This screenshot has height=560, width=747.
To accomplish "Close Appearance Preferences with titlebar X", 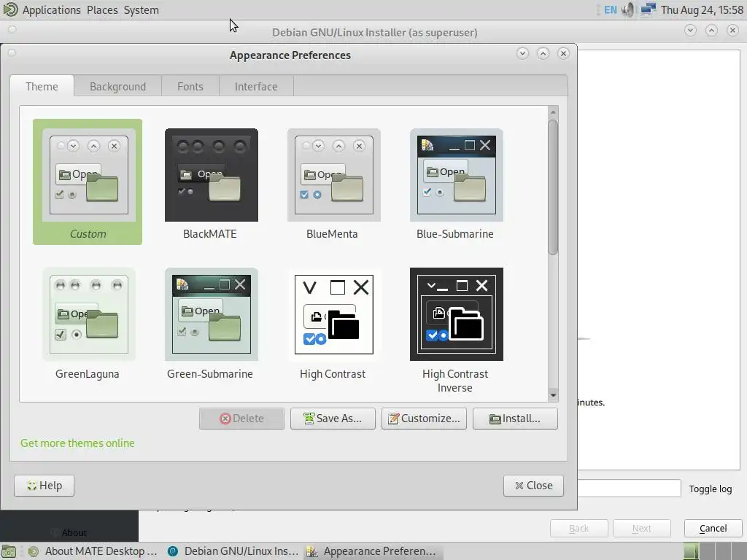I will [564, 53].
